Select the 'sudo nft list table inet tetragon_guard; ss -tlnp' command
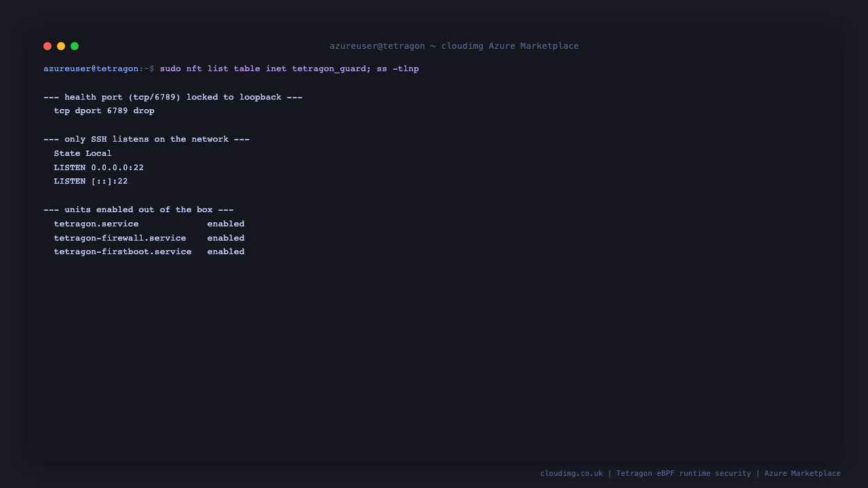The width and height of the screenshot is (868, 488). tap(290, 68)
